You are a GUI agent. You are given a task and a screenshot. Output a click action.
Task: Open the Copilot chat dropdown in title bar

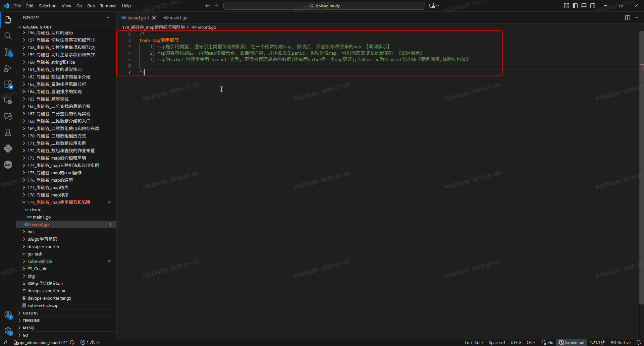434,6
